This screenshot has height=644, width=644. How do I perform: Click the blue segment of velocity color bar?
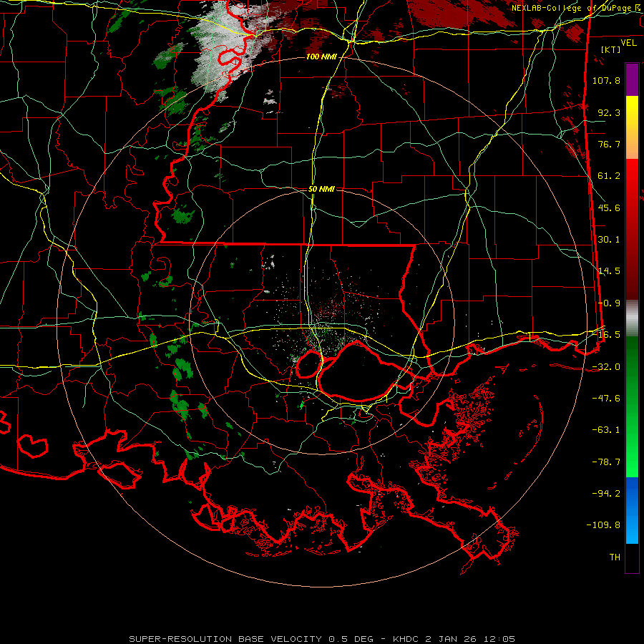click(632, 510)
